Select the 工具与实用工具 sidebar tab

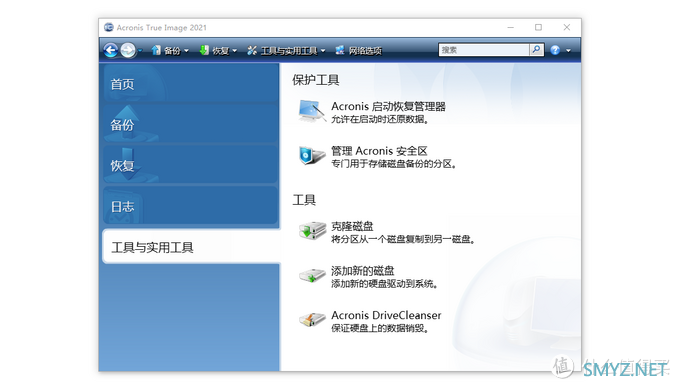pos(191,247)
